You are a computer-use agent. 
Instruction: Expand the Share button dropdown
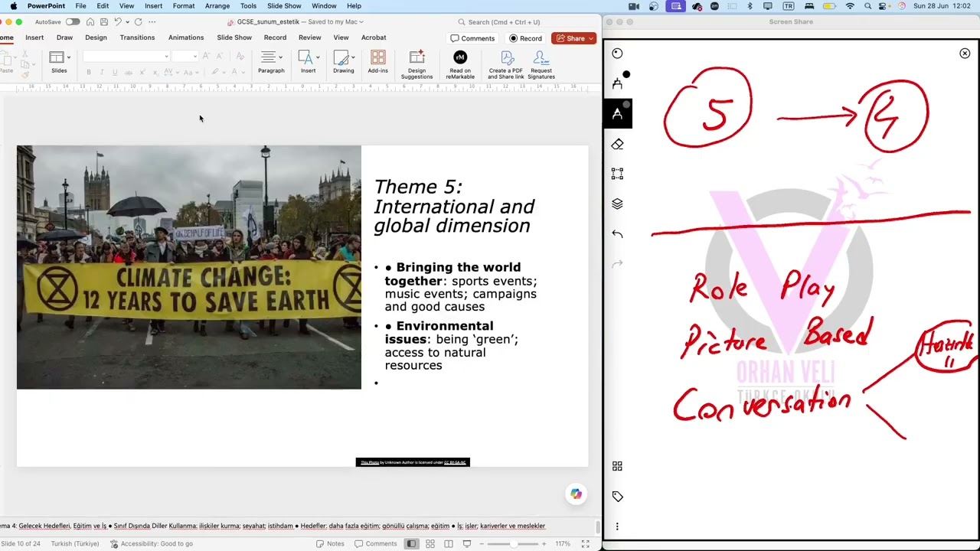tap(591, 38)
